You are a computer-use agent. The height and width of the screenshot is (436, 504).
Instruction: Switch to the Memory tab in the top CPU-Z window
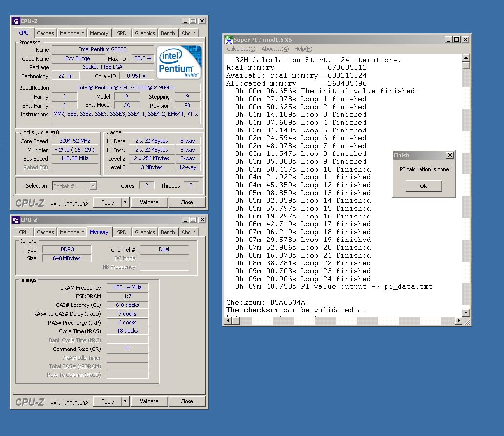pos(99,33)
